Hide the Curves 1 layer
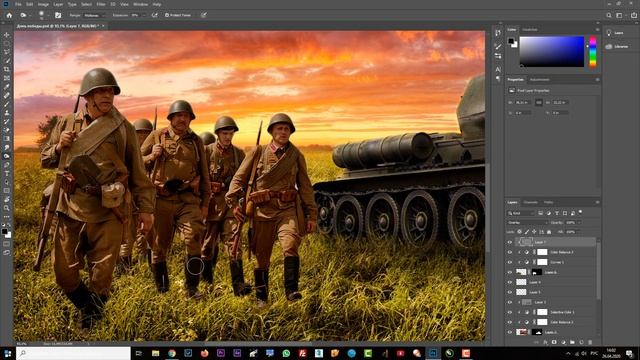640x360 pixels. click(509, 262)
